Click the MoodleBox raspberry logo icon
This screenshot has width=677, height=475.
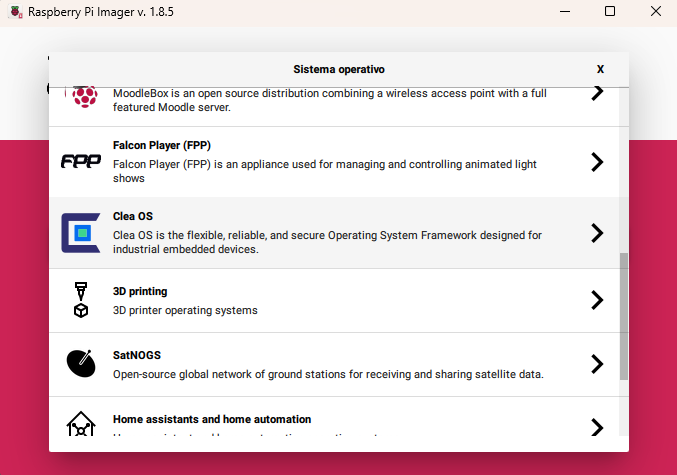point(85,97)
